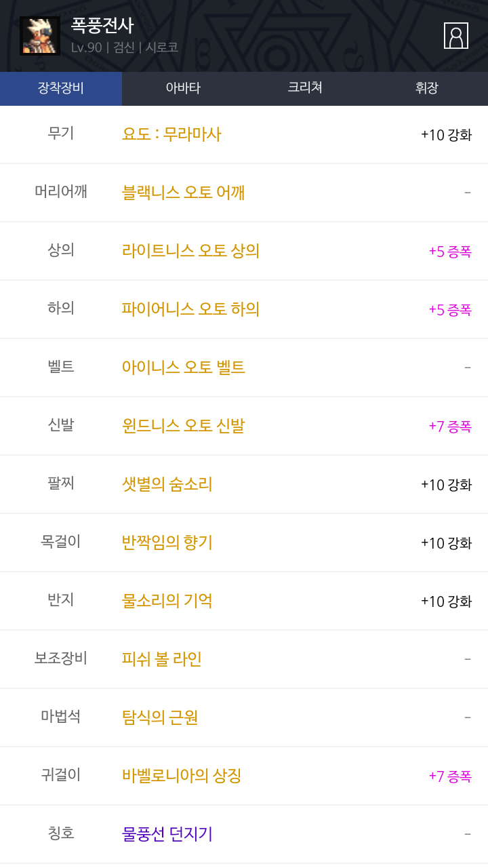The image size is (488, 868).
Task: Open the 아바타 tab
Action: coord(183,88)
